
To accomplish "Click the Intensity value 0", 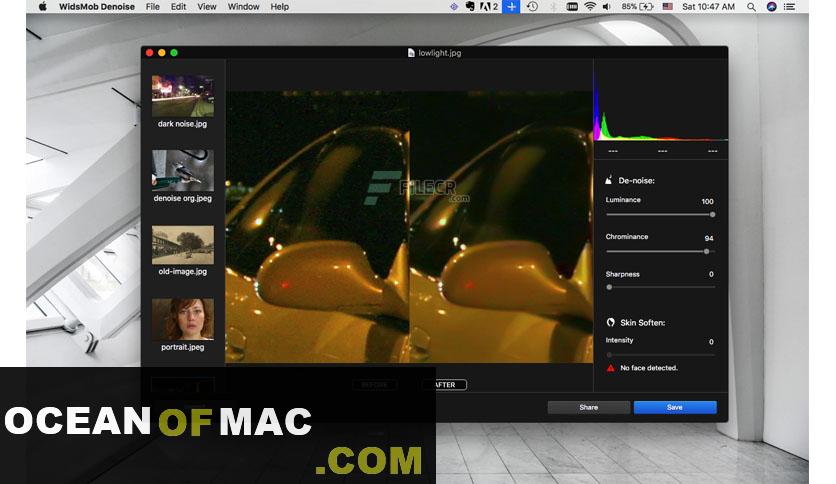I will click(711, 342).
